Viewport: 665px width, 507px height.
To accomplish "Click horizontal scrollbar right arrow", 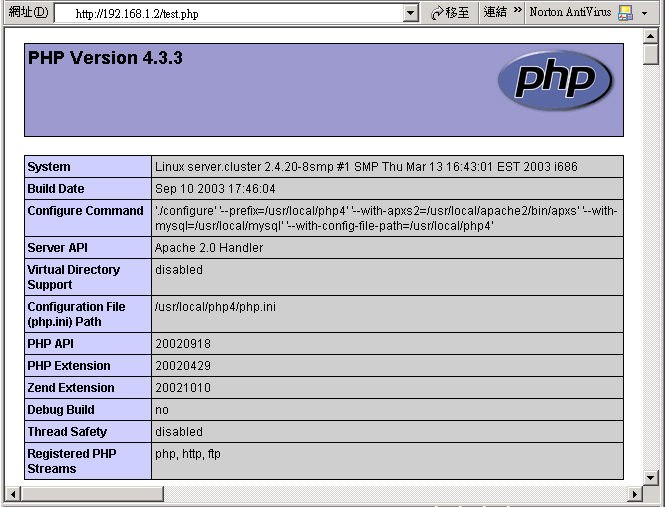I will tap(634, 495).
